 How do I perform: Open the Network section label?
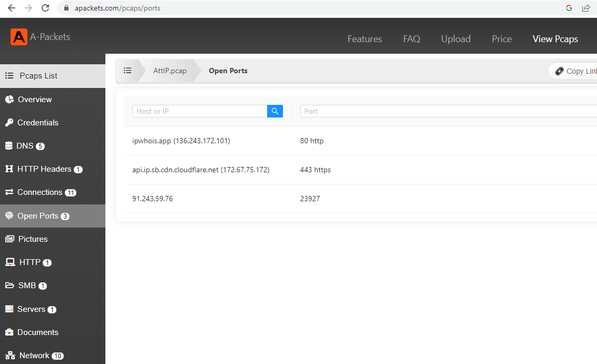click(x=34, y=356)
